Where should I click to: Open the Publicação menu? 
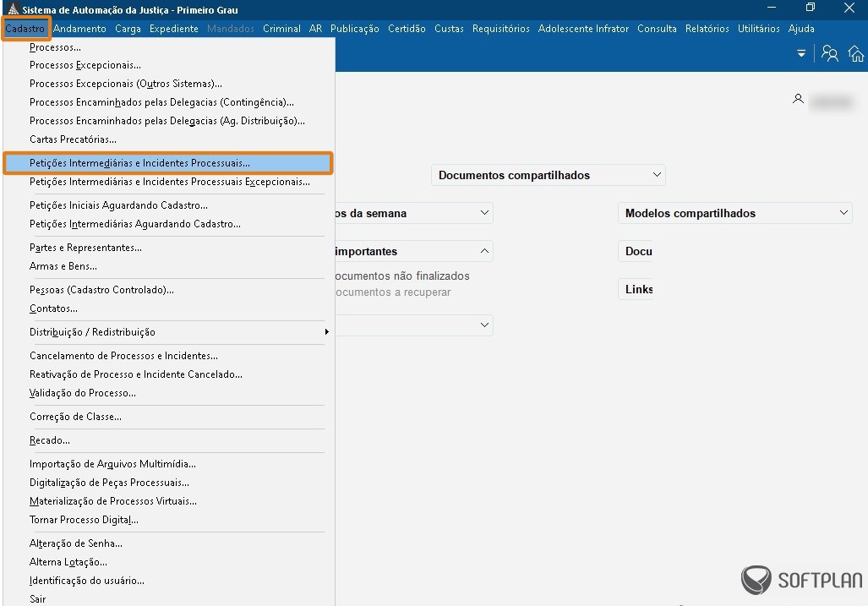355,29
